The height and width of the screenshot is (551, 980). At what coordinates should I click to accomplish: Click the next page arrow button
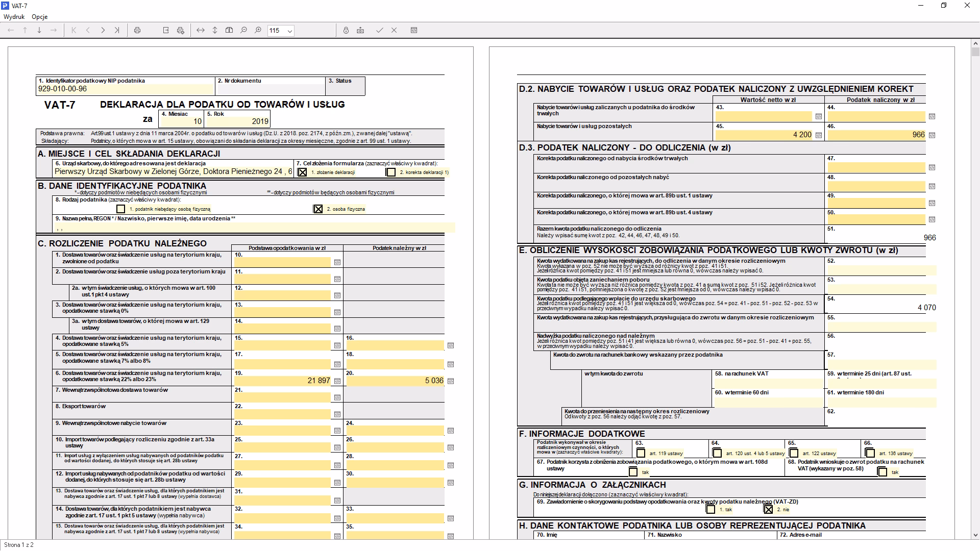[x=103, y=31]
